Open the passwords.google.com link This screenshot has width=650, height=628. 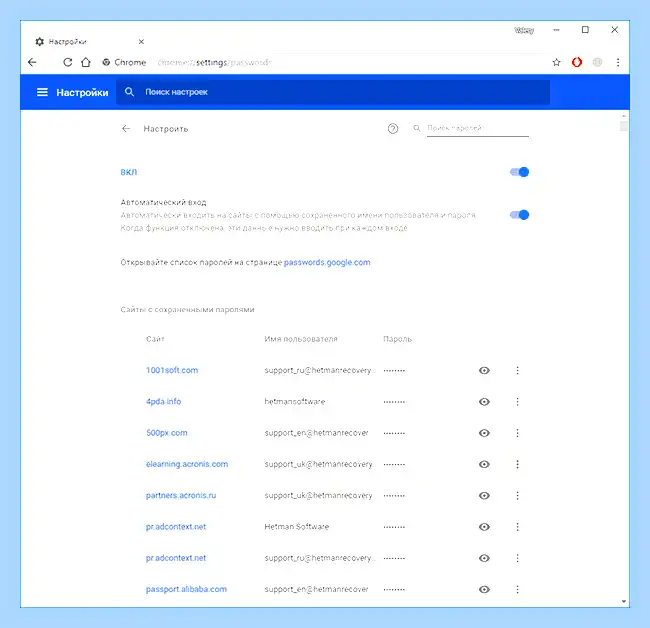(327, 262)
